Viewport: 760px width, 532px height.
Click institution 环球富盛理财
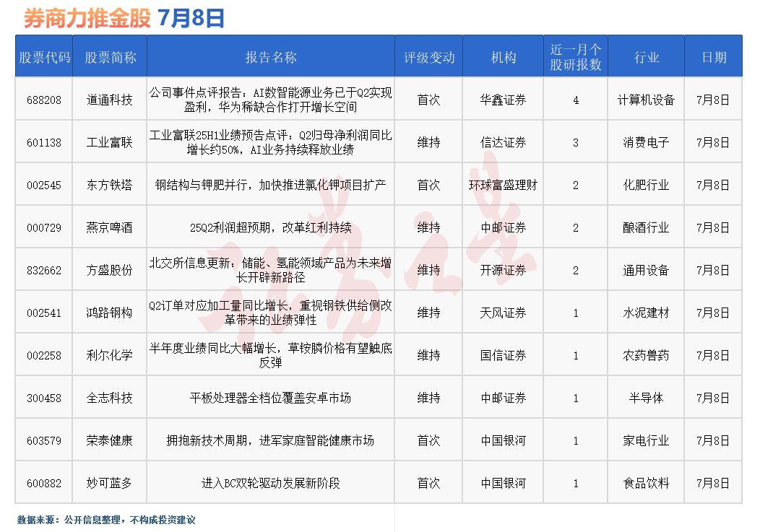pyautogui.click(x=503, y=185)
